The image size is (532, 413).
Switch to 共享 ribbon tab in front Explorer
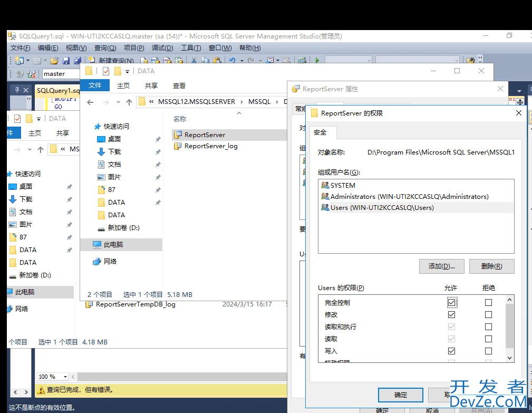tap(151, 86)
